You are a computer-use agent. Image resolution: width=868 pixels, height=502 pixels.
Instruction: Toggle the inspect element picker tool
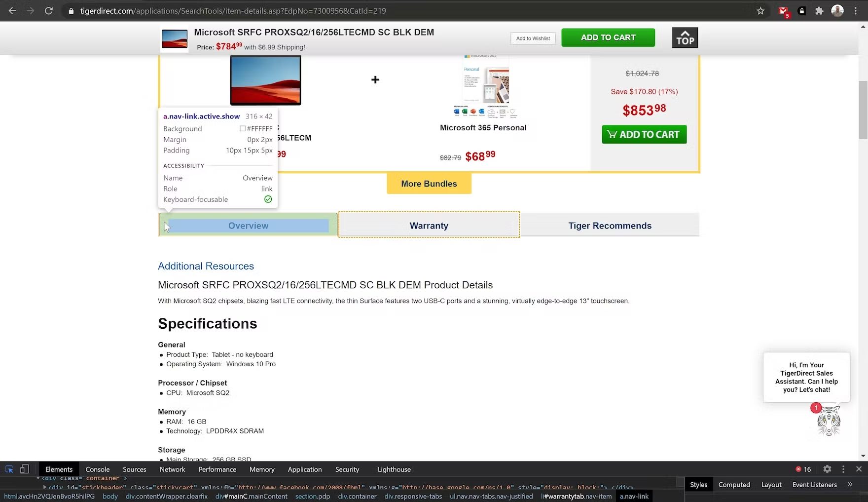pyautogui.click(x=9, y=469)
